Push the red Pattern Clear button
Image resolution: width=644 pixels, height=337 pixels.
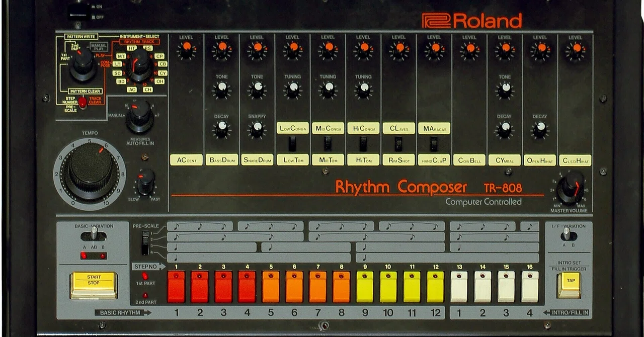coord(82,102)
